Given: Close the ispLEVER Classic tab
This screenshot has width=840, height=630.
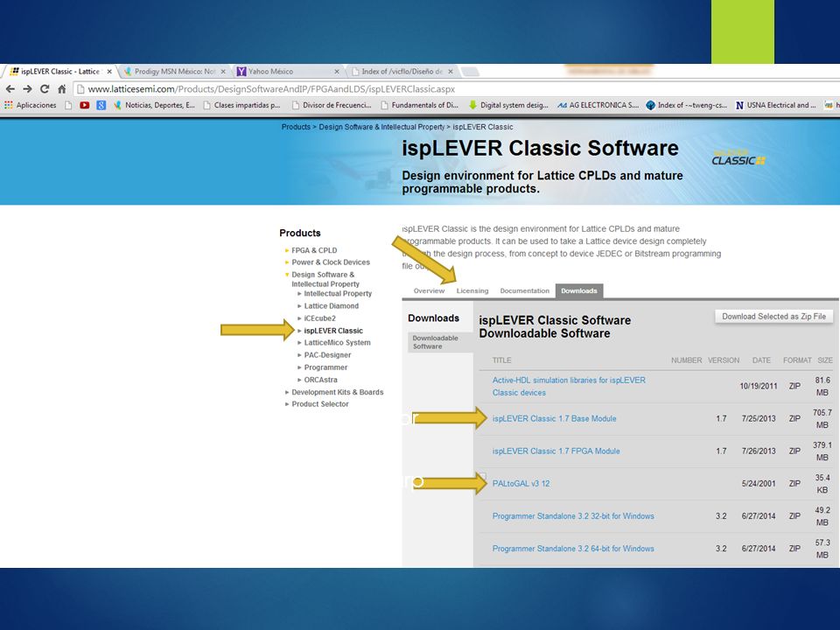Looking at the screenshot, I should coord(109,71).
